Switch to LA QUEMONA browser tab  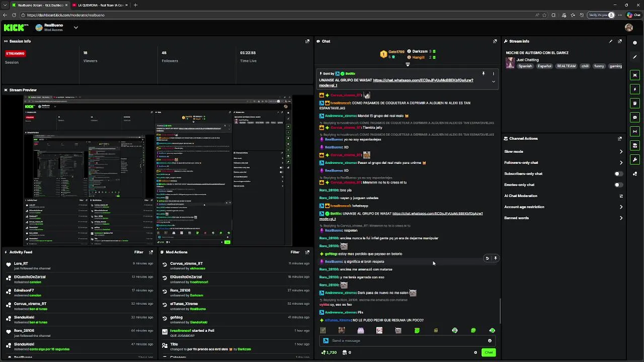click(100, 5)
